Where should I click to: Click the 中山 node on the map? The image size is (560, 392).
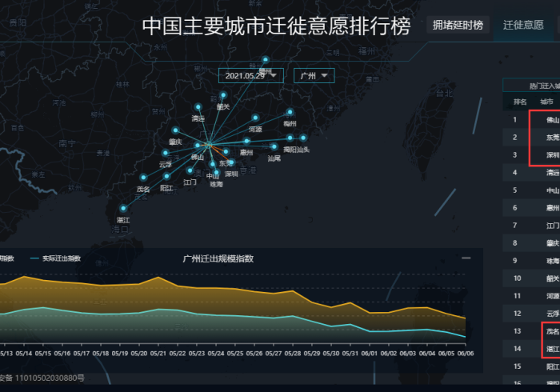(x=213, y=164)
